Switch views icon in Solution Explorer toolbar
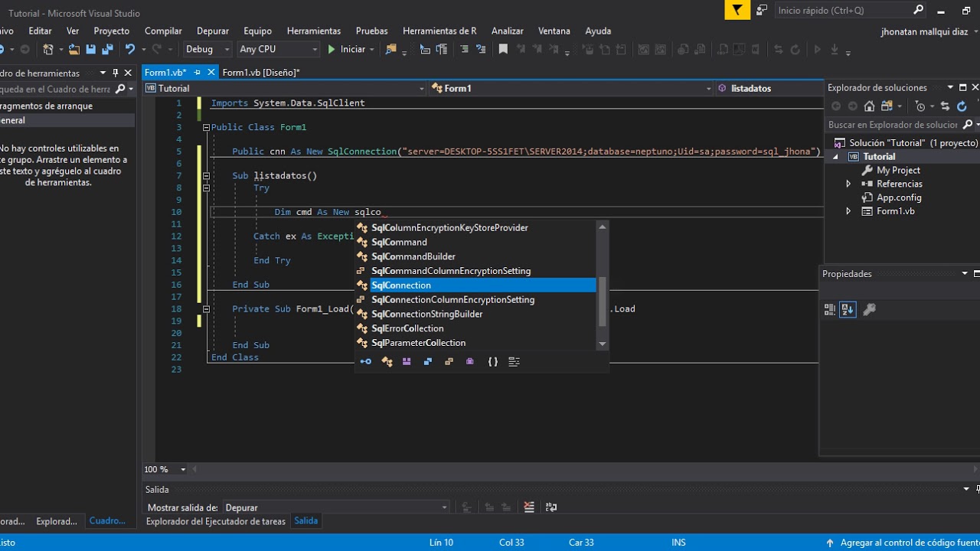This screenshot has height=551, width=980. (887, 106)
